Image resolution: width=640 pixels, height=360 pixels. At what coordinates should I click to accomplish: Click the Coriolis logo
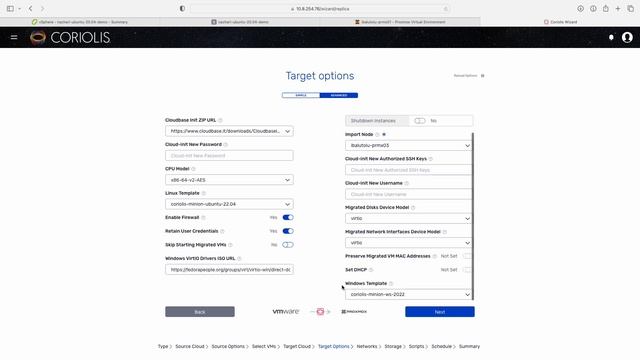[x=70, y=38]
